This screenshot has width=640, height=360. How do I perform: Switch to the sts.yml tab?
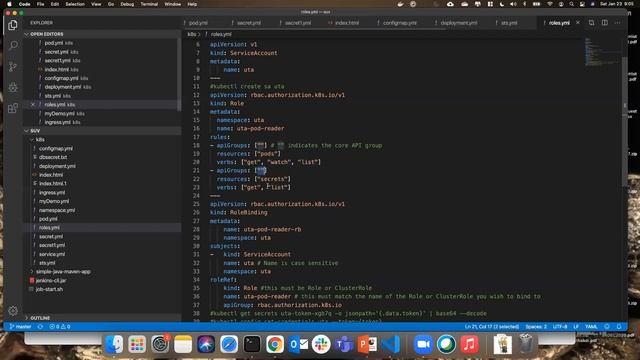click(509, 23)
